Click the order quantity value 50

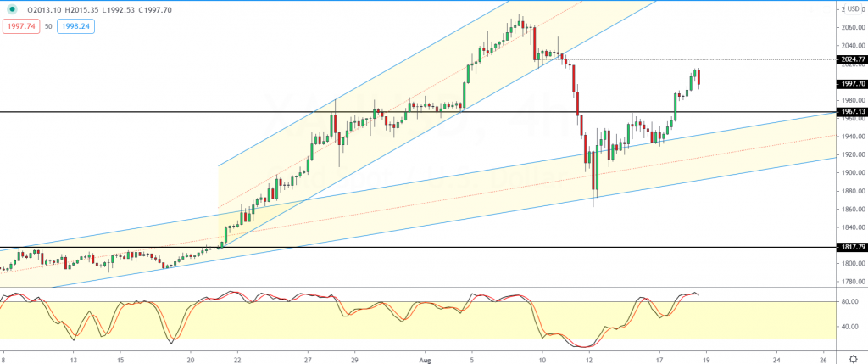point(48,26)
